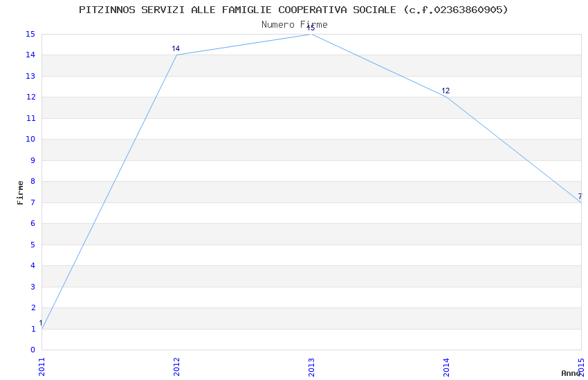Image resolution: width=588 pixels, height=380 pixels.
Task: Click y-axis tick value 13
Action: (x=30, y=76)
